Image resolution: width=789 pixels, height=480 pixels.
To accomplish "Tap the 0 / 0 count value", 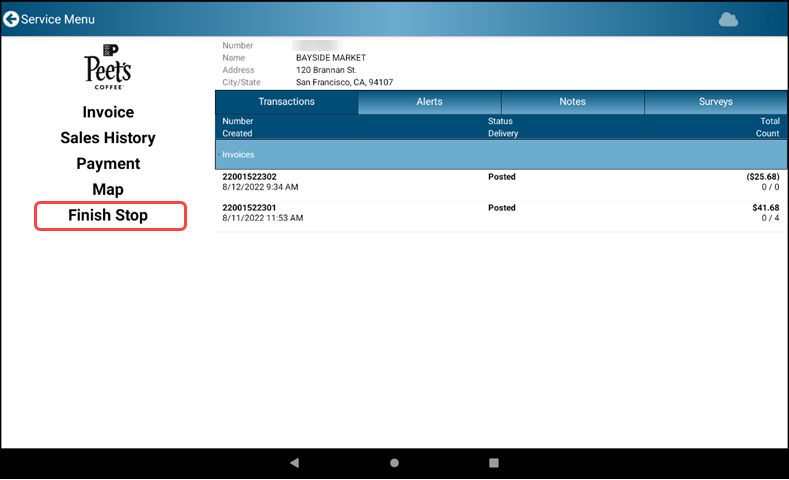I will pos(770,187).
